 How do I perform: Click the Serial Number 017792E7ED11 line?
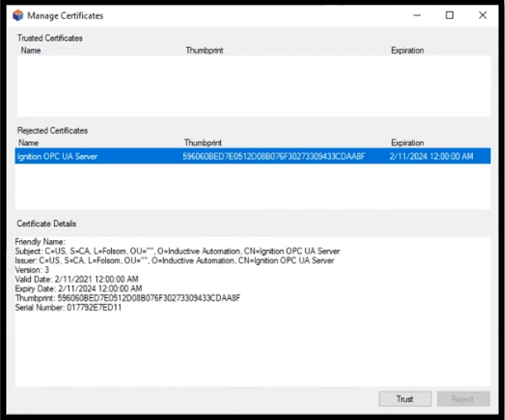68,307
